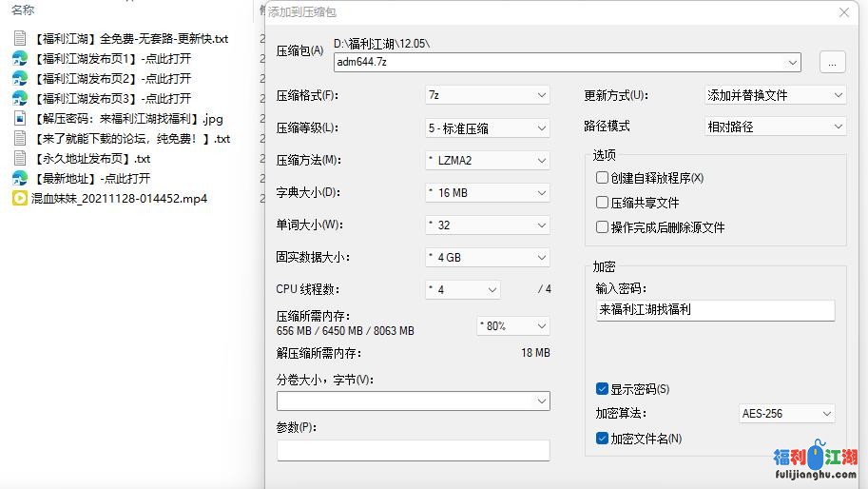Click the 名称 column header
The height and width of the screenshot is (489, 868).
[x=23, y=10]
